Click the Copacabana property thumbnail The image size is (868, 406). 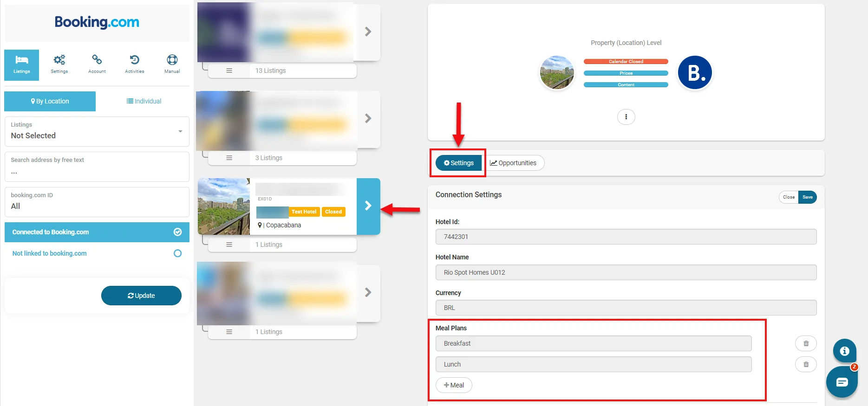pos(224,206)
